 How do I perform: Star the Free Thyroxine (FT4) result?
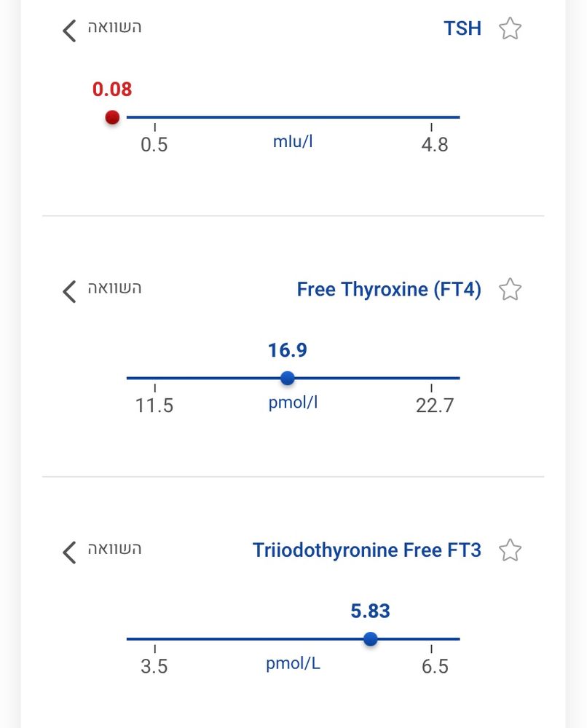tap(510, 290)
